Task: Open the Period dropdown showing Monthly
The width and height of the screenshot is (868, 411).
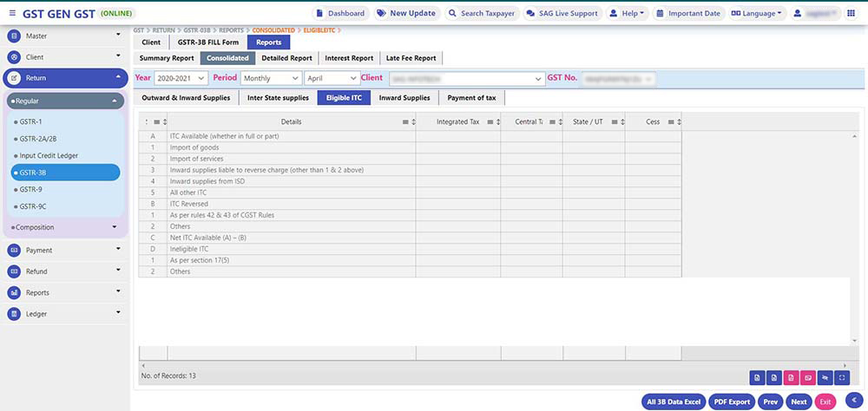Action: click(269, 78)
